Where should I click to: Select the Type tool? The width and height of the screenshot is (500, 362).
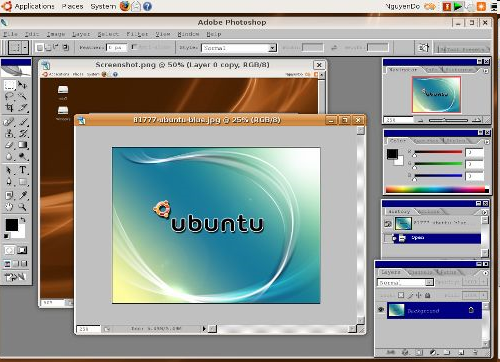tap(23, 170)
